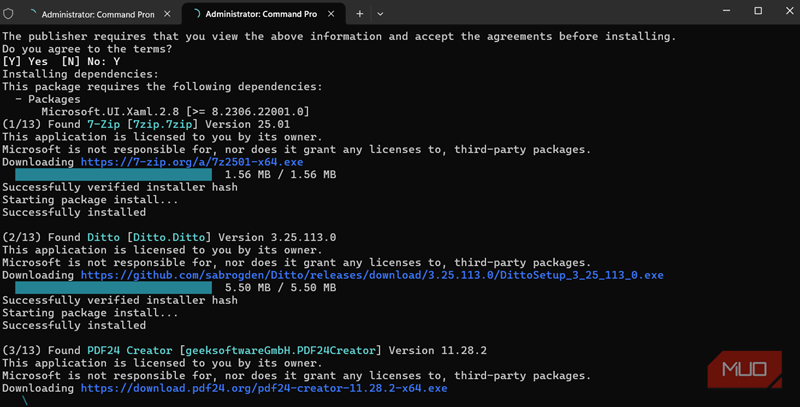The width and height of the screenshot is (800, 407).
Task: Open the Ditto GitHub download link
Action: pyautogui.click(x=371, y=274)
